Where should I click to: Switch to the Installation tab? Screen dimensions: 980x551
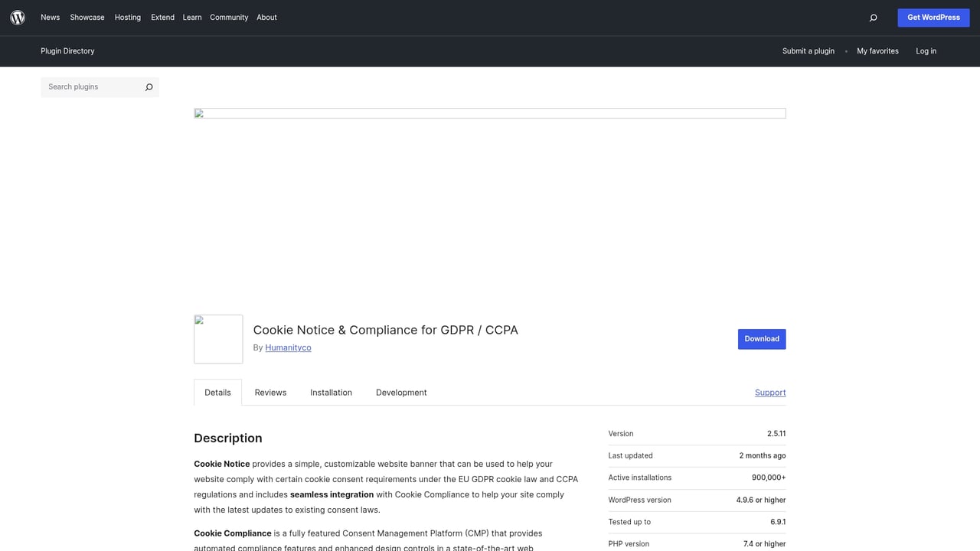(x=331, y=392)
